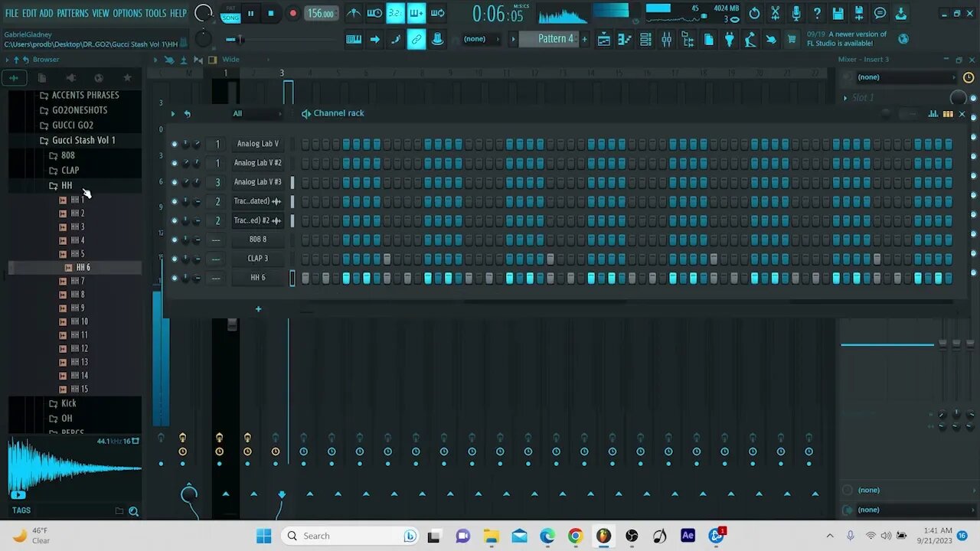
Task: Select the HH 6 channel button
Action: [x=258, y=278]
